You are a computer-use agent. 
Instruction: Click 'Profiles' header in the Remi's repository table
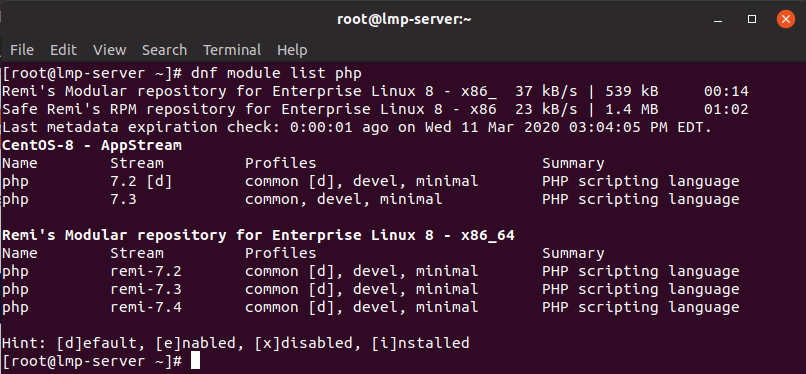point(281,253)
